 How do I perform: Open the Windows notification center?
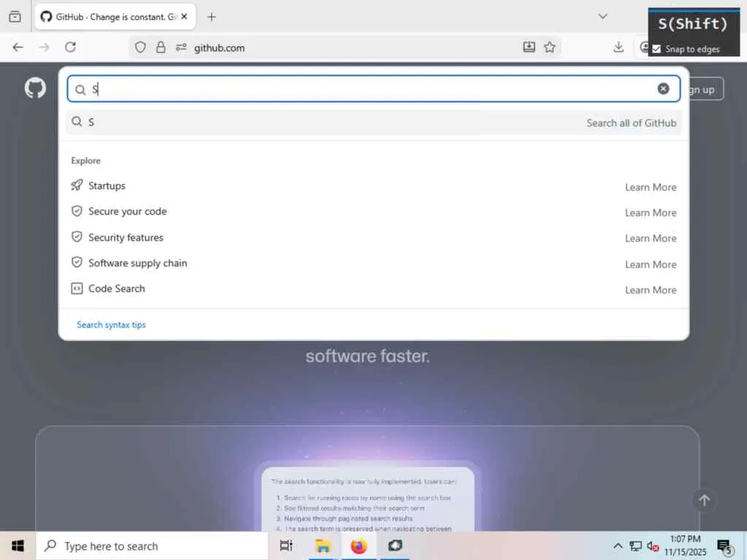coord(724,547)
